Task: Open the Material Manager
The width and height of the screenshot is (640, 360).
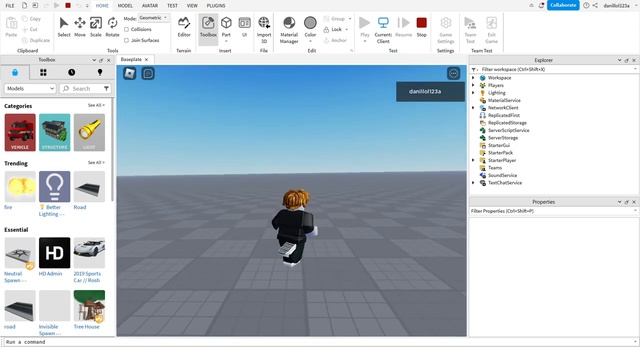Action: click(x=289, y=29)
